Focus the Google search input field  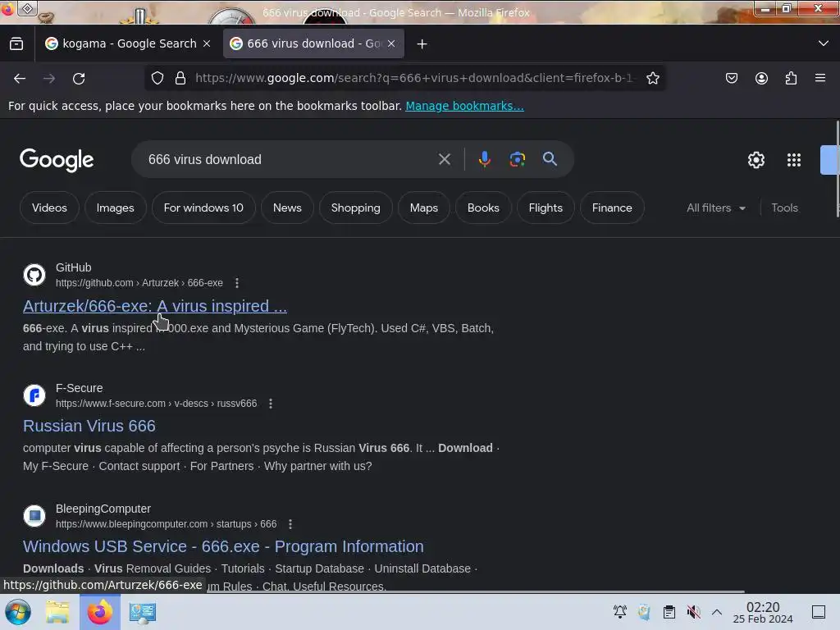click(290, 159)
